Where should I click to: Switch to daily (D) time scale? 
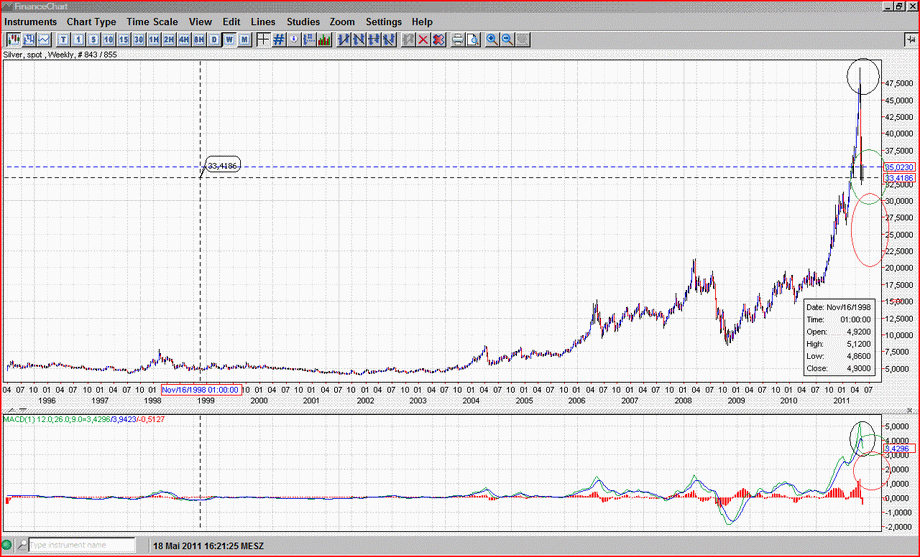[214, 39]
